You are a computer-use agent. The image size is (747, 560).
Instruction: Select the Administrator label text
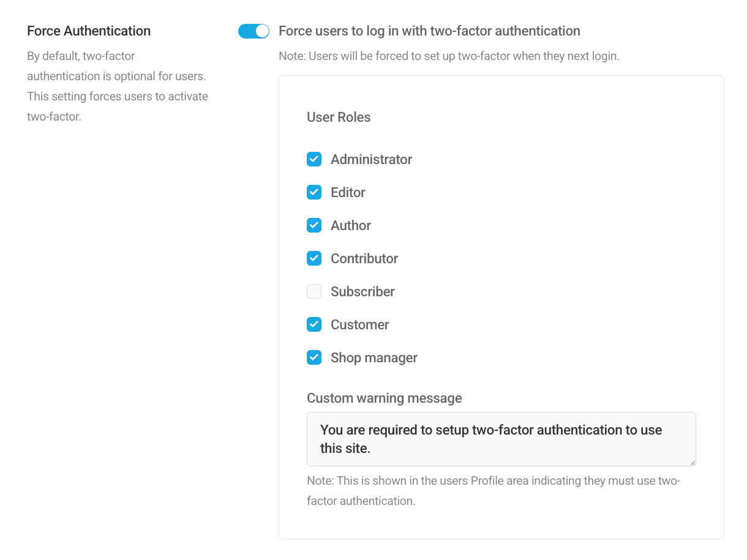371,159
